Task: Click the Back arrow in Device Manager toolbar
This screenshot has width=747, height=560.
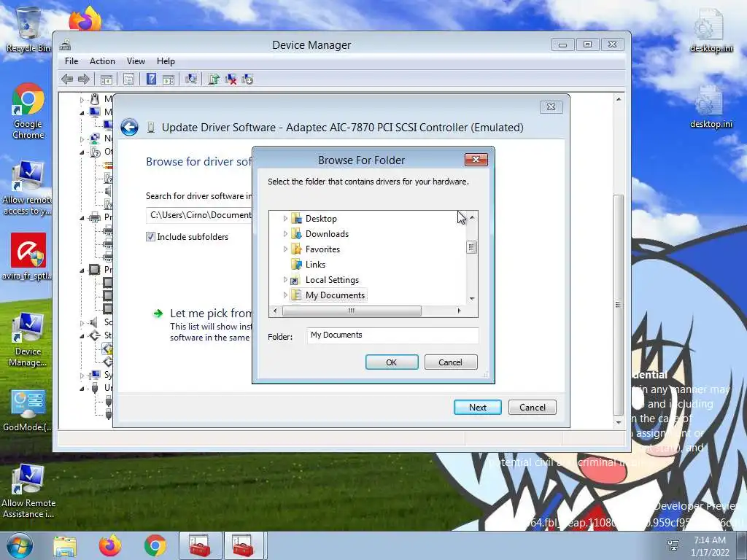Action: 67,79
